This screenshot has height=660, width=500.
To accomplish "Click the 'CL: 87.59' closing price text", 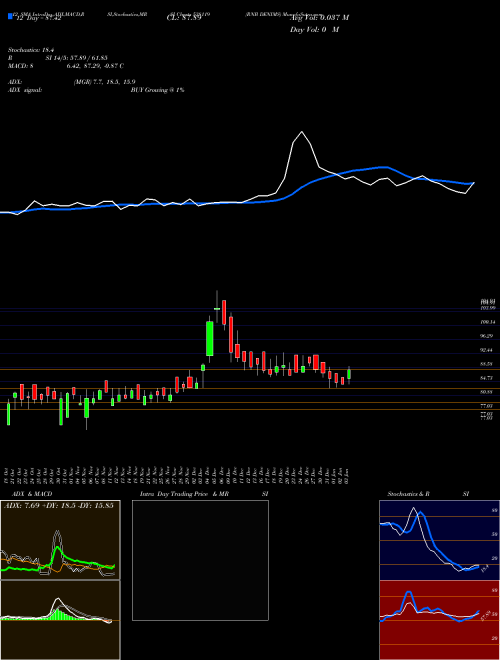I will [184, 18].
